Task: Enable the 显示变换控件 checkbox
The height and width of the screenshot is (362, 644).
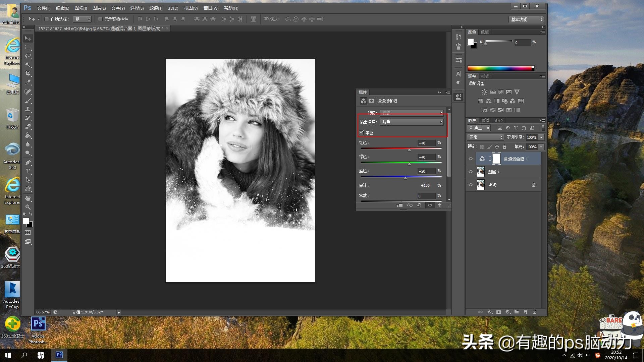Action: pos(100,19)
